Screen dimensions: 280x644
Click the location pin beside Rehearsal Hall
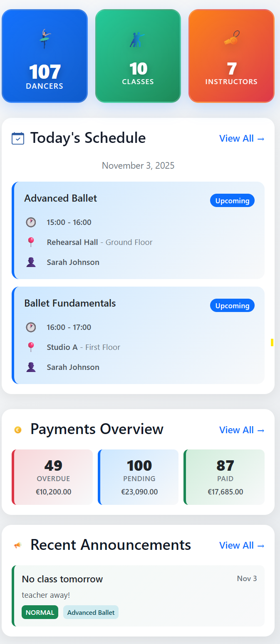tap(31, 242)
